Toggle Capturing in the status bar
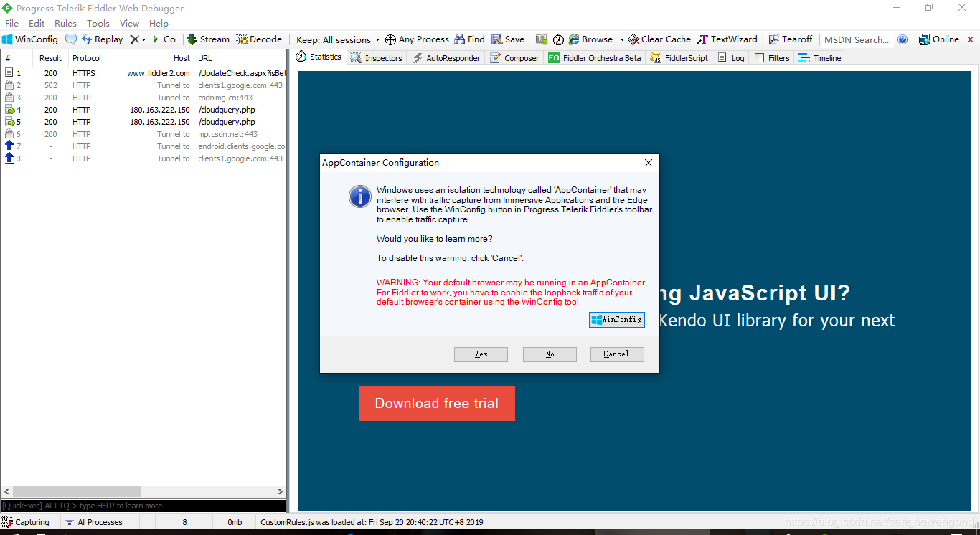The height and width of the screenshot is (535, 980). pos(26,522)
